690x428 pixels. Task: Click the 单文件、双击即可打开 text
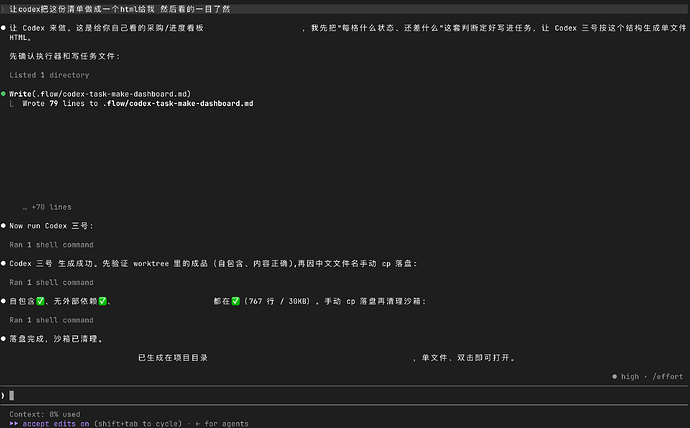(x=468, y=358)
